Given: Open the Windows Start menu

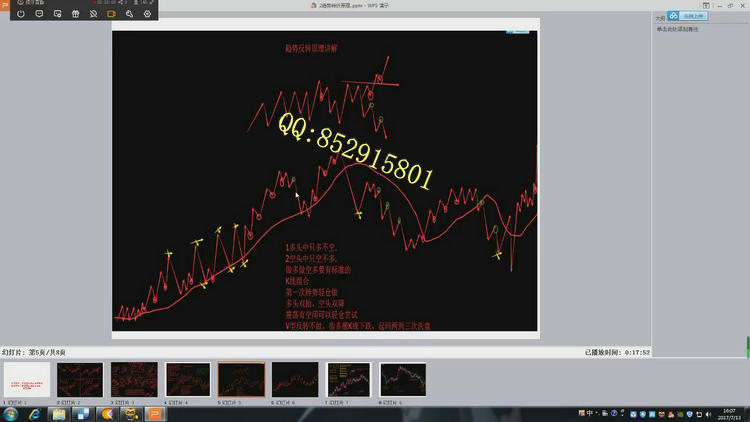Looking at the screenshot, I should [10, 413].
